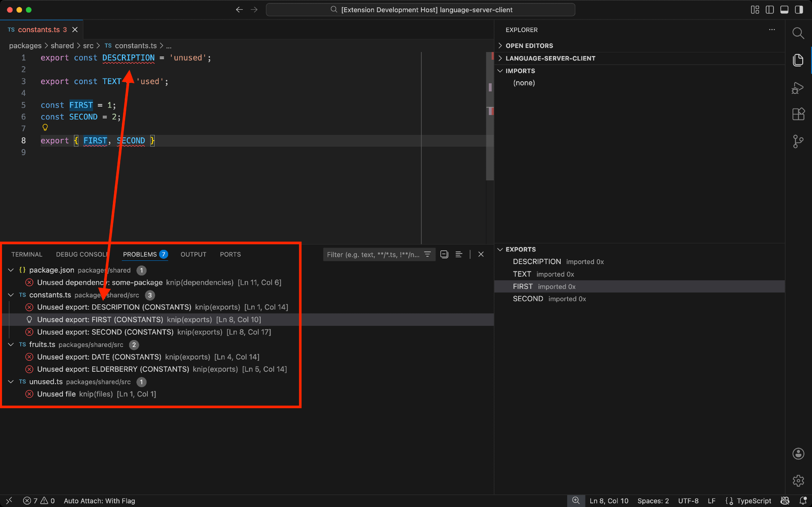Viewport: 812px width, 507px height.
Task: Click the Accounts icon in activity bar
Action: [x=798, y=454]
